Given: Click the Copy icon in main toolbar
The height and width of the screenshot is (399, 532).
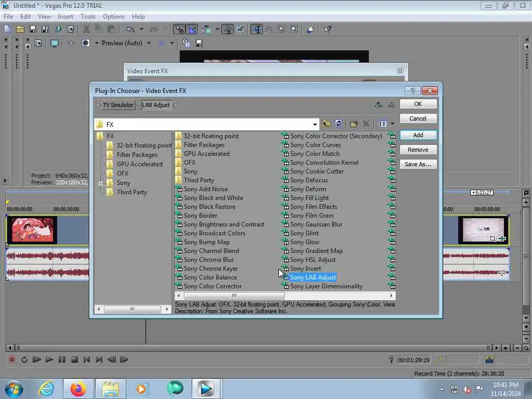Looking at the screenshot, I should tap(99, 29).
